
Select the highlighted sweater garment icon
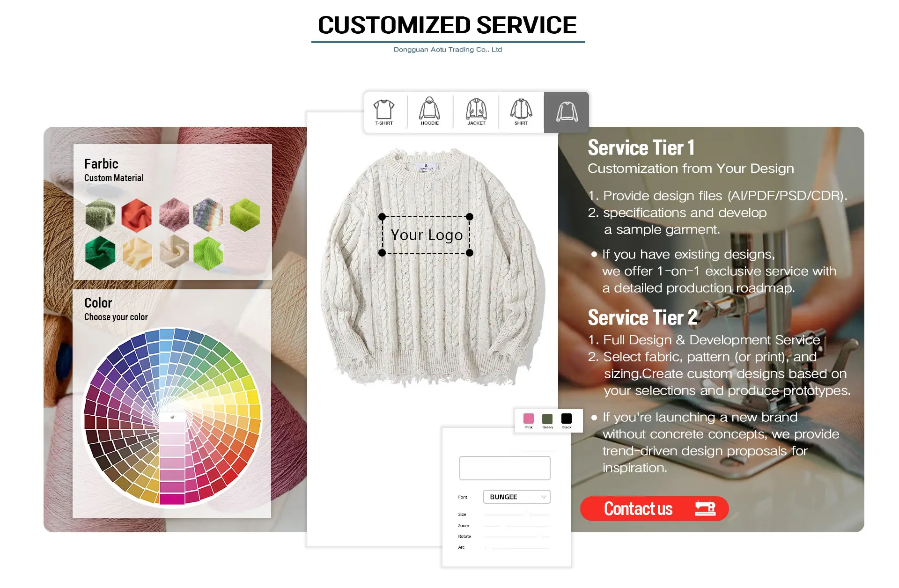point(567,112)
